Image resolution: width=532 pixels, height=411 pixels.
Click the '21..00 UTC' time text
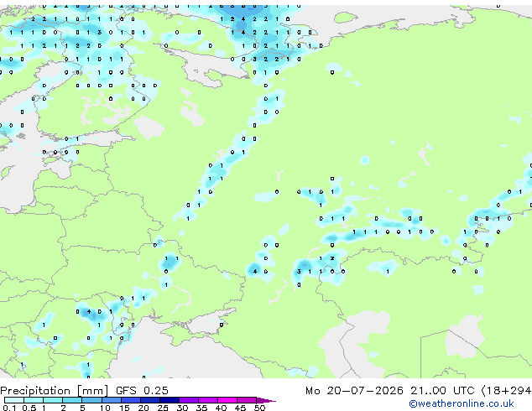coord(442,391)
